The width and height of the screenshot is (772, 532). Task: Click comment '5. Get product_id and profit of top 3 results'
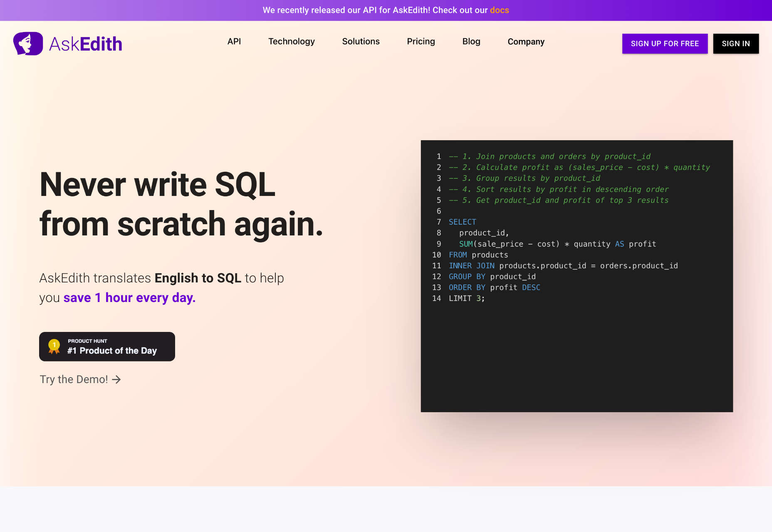pos(559,200)
